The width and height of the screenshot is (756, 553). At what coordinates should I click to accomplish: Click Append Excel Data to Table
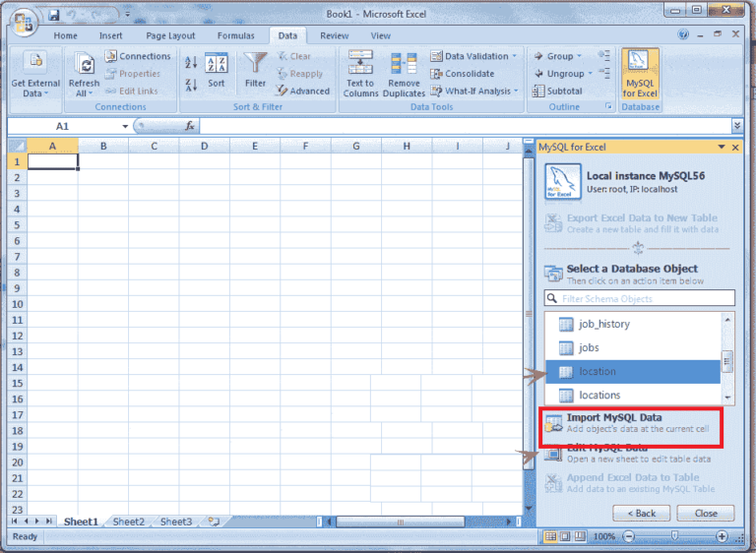630,482
